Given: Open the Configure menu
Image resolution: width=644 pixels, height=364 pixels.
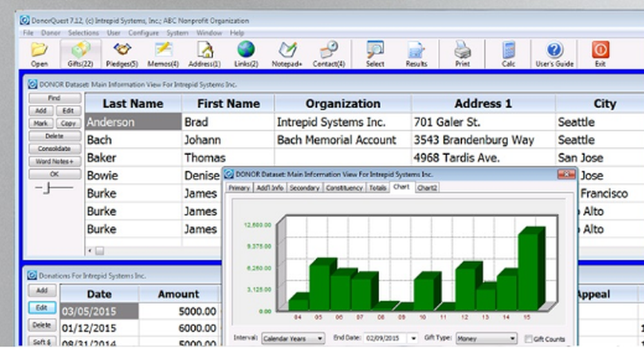Looking at the screenshot, I should [144, 33].
